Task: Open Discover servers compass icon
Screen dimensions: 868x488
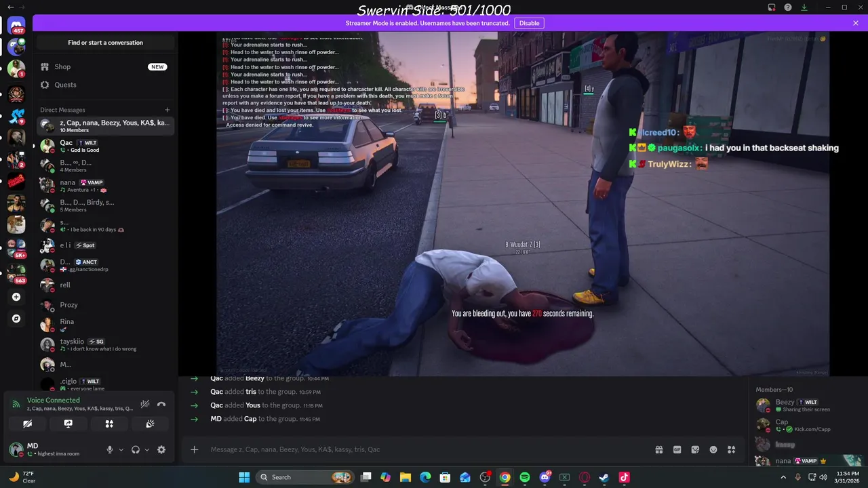Action: (16, 319)
